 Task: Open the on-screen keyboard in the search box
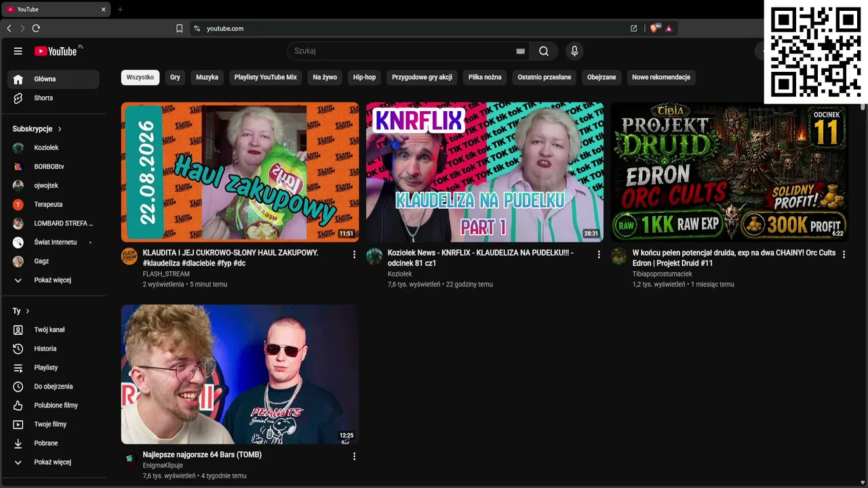pyautogui.click(x=520, y=51)
